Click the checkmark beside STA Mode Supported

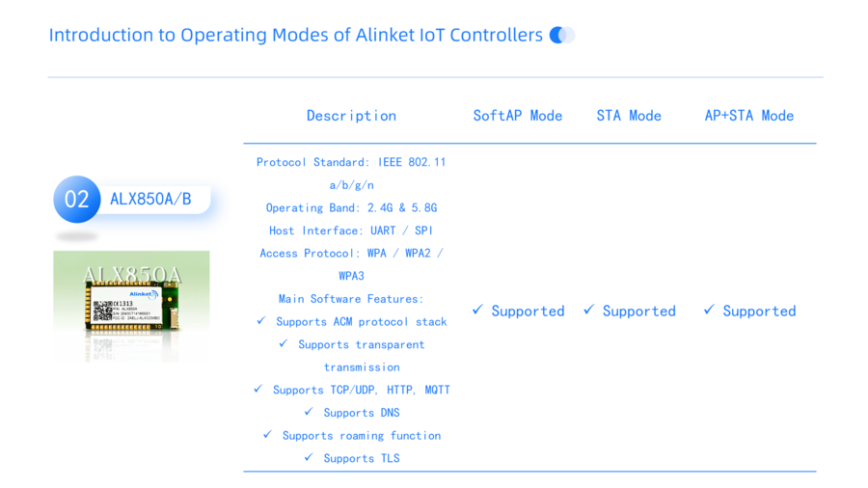[589, 310]
